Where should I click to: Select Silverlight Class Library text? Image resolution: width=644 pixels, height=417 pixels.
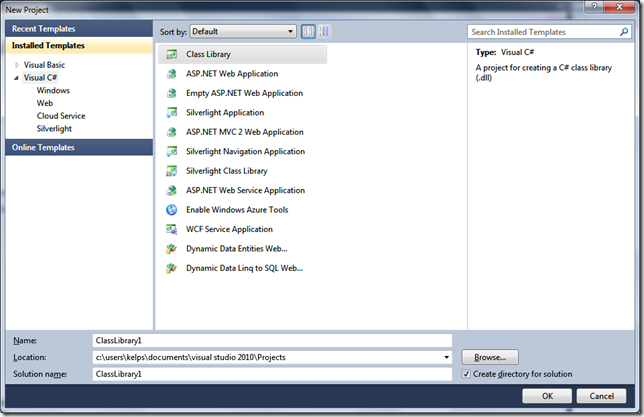(x=227, y=171)
